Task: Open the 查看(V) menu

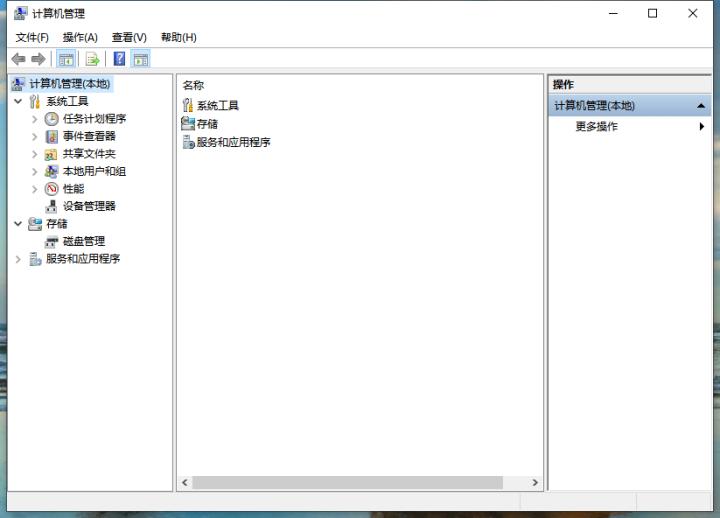Action: 129,37
